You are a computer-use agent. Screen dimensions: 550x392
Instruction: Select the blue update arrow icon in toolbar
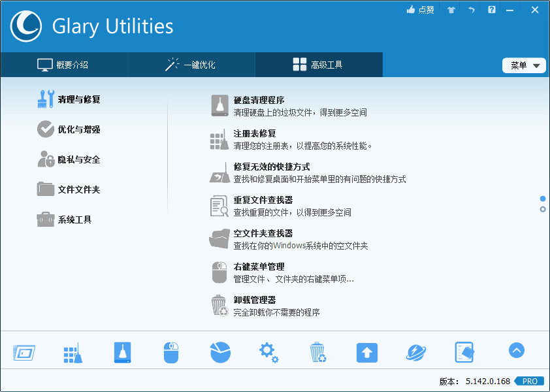366,352
